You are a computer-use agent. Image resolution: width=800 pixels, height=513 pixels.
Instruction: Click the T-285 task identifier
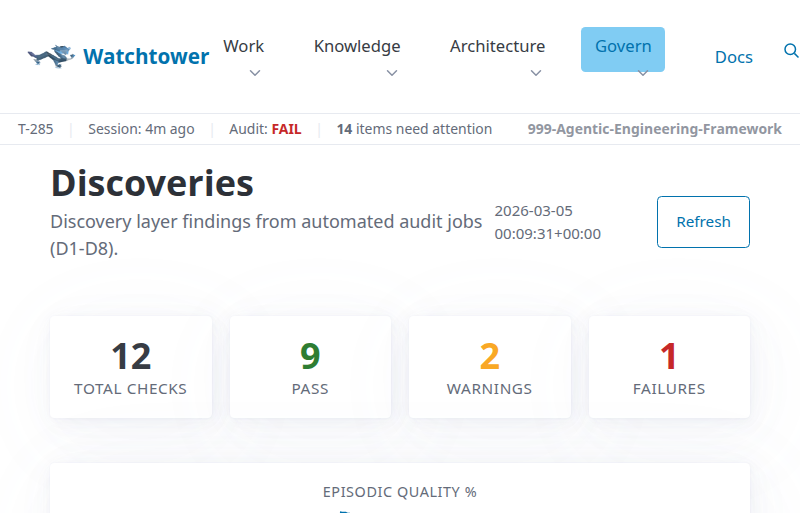(x=36, y=129)
